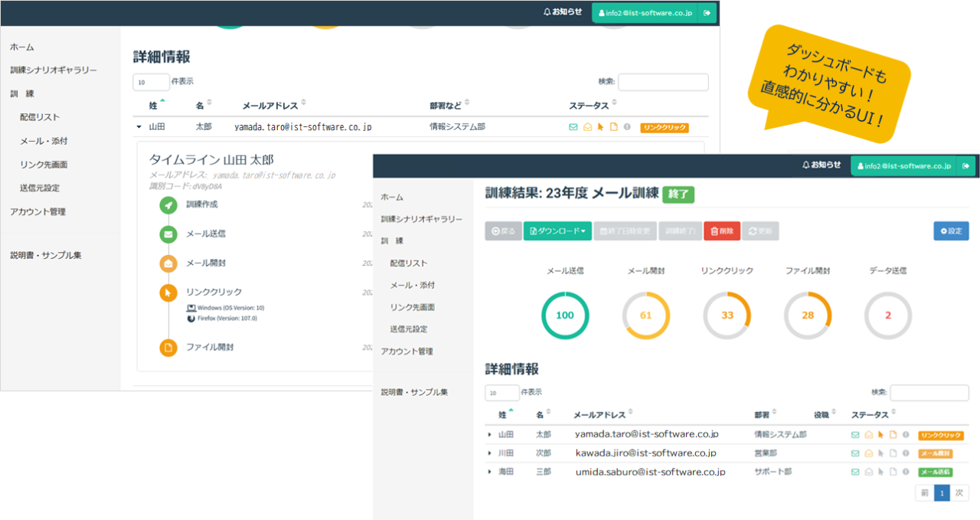
Task: Click the ファイル開封 28 progress ring
Action: (x=808, y=316)
